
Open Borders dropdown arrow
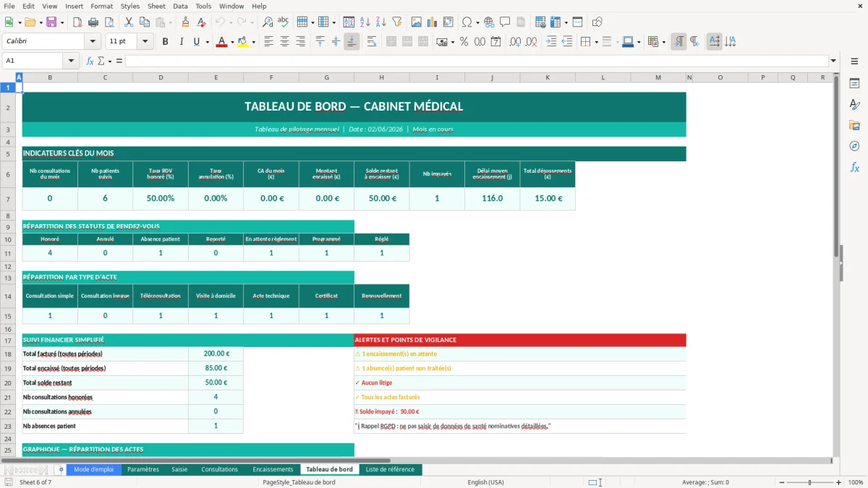[x=596, y=42]
